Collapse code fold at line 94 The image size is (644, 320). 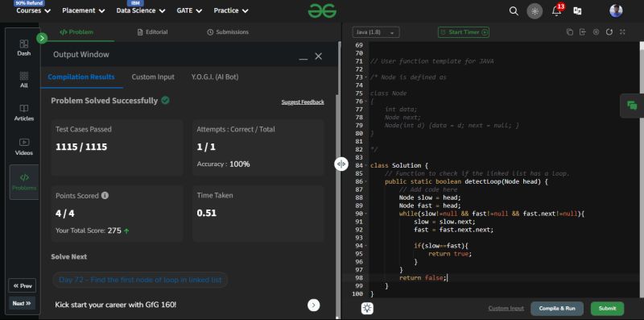pyautogui.click(x=366, y=246)
